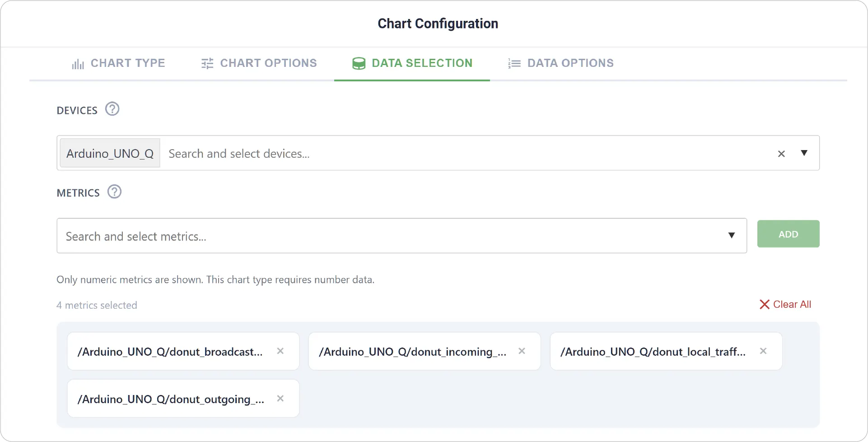Expand the metrics dropdown arrow
Screen dimensions: 868x442
click(732, 235)
